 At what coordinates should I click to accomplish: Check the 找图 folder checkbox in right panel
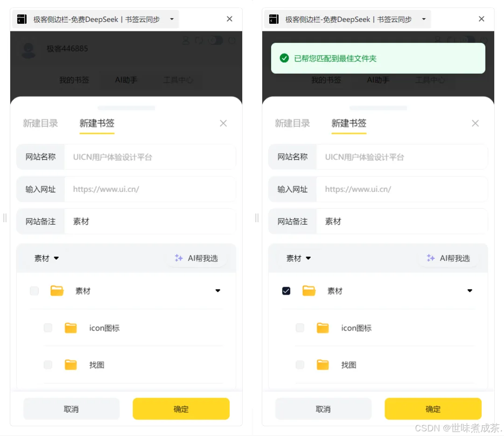[x=300, y=365]
